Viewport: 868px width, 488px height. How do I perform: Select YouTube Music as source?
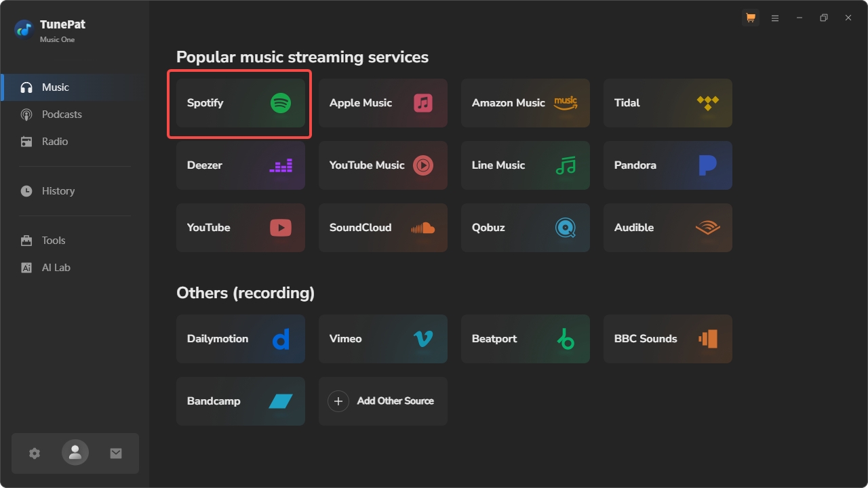382,165
